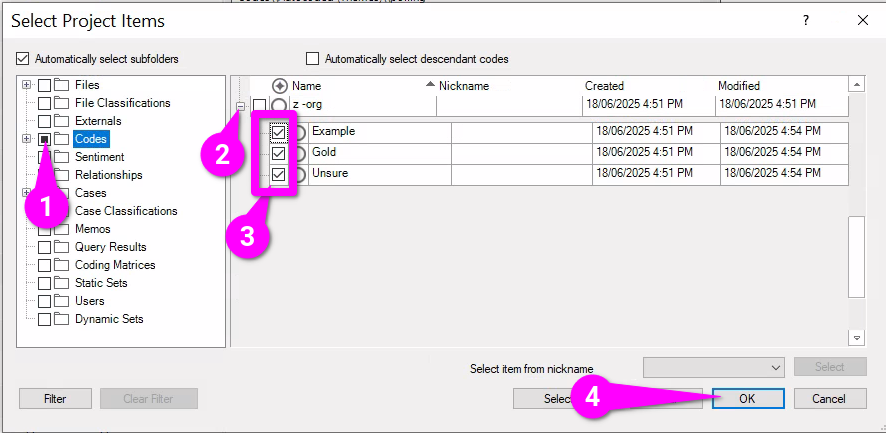The width and height of the screenshot is (886, 433).
Task: Toggle Automatically select subfolders checkbox
Action: tap(24, 59)
